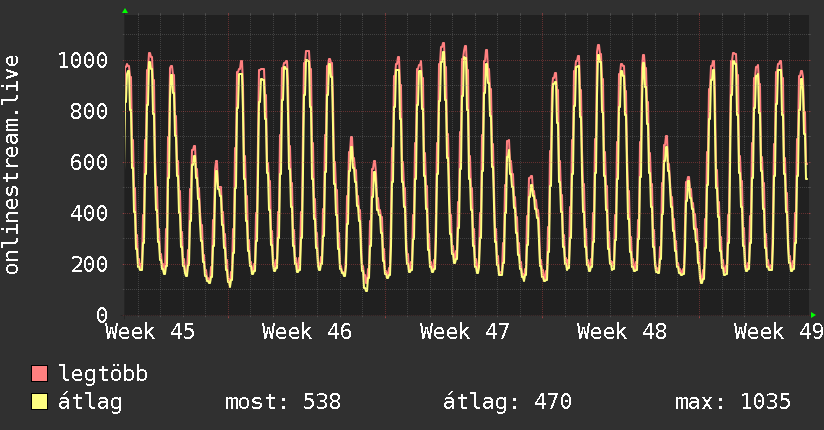Click the 400 y-axis value label
This screenshot has height=430, width=824.
click(x=88, y=214)
